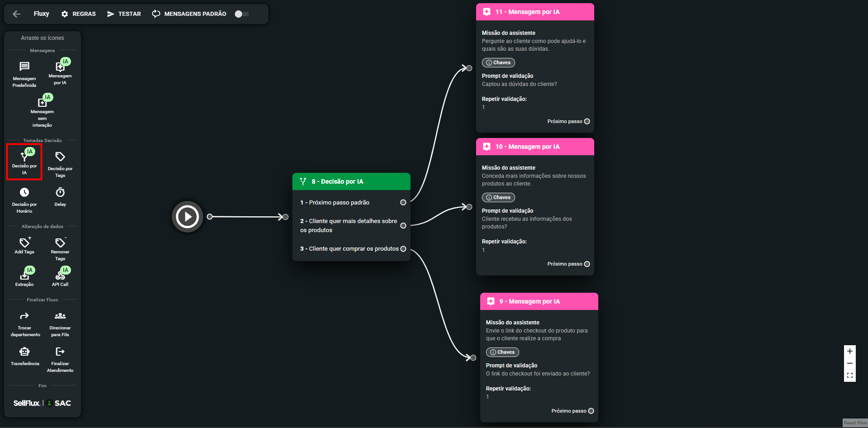Select the 8 - Decisão por IA node header
The width and height of the screenshot is (868, 428).
pos(351,181)
